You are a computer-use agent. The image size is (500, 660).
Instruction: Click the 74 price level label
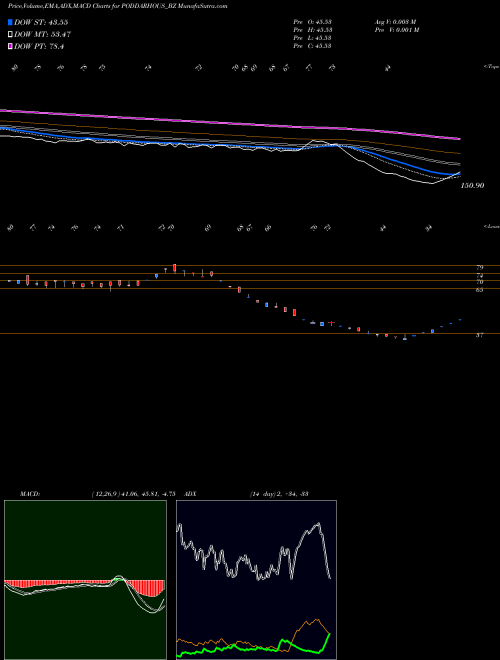[480, 275]
